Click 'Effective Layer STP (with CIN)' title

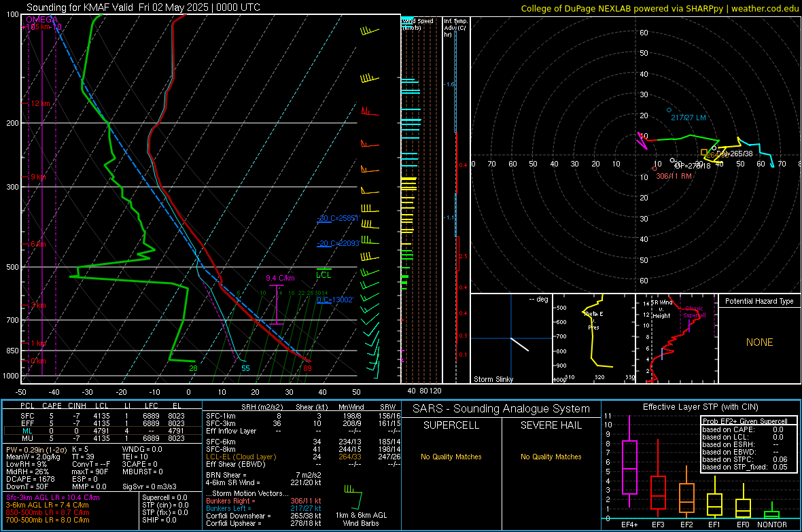700,407
